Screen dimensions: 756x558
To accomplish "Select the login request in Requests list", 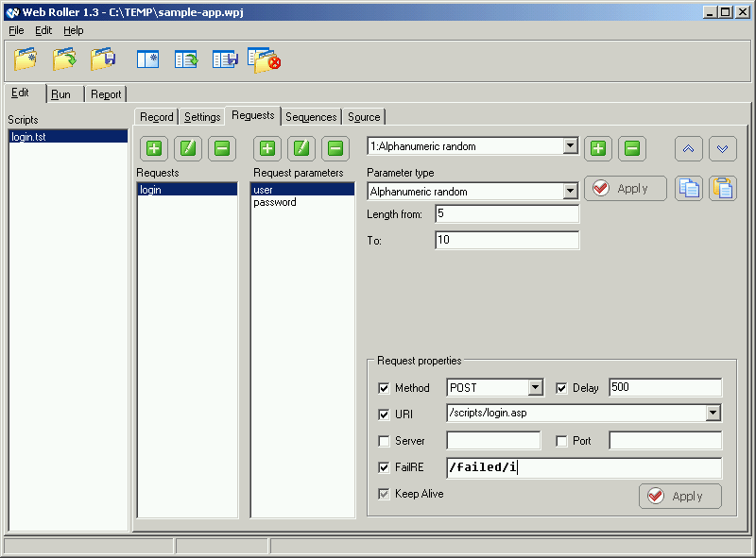I will (187, 190).
